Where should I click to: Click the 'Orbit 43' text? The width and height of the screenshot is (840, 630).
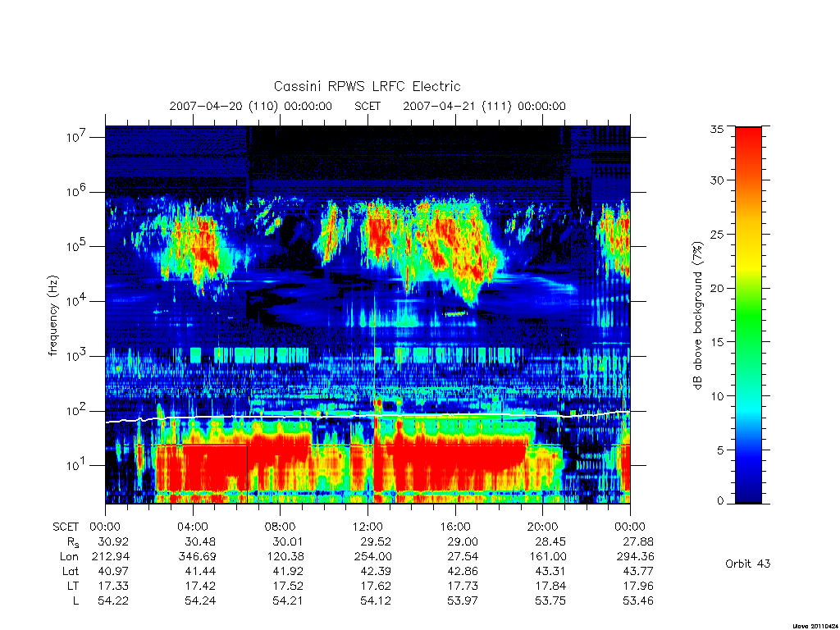pyautogui.click(x=748, y=564)
